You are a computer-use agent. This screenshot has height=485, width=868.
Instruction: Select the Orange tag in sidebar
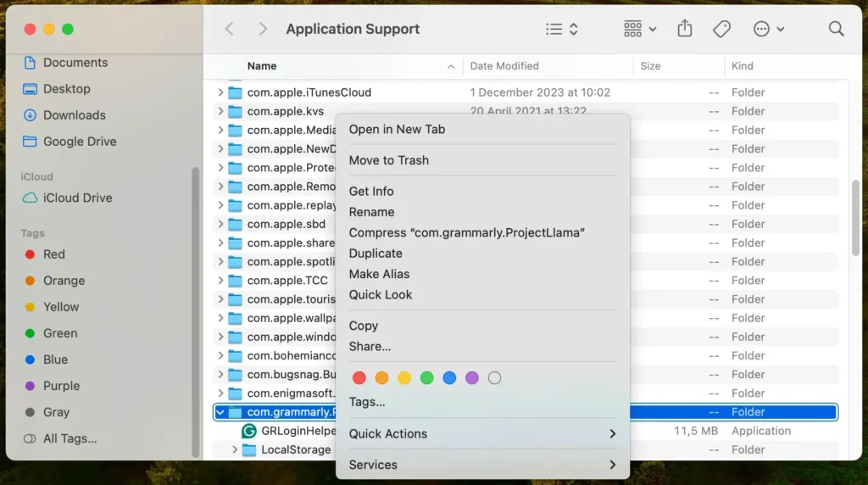tap(55, 281)
